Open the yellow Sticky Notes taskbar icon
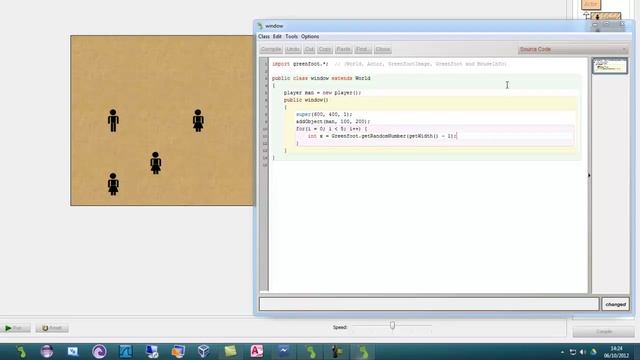Screen dimensions: 640x360 coord(230,351)
